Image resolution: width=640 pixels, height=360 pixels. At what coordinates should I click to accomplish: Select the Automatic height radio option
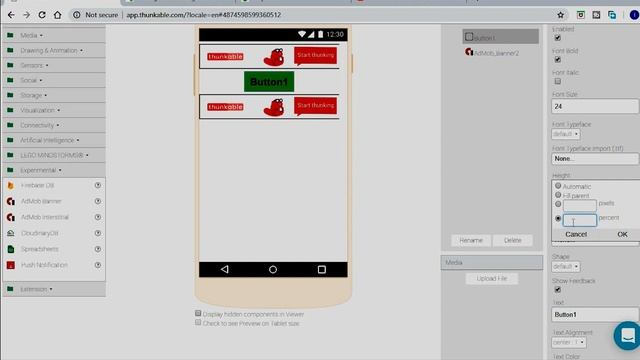pyautogui.click(x=558, y=186)
